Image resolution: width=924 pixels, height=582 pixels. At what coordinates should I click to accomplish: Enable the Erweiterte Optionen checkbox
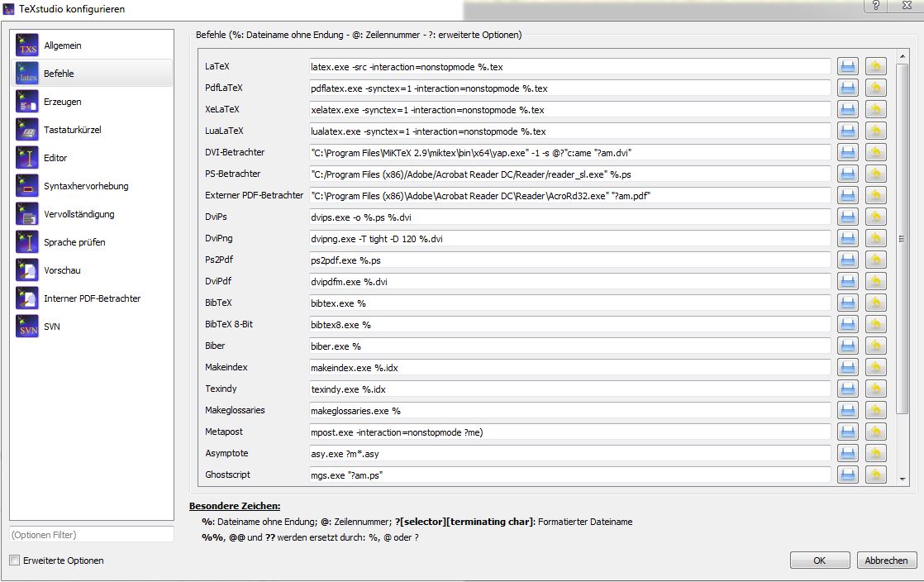(x=15, y=561)
